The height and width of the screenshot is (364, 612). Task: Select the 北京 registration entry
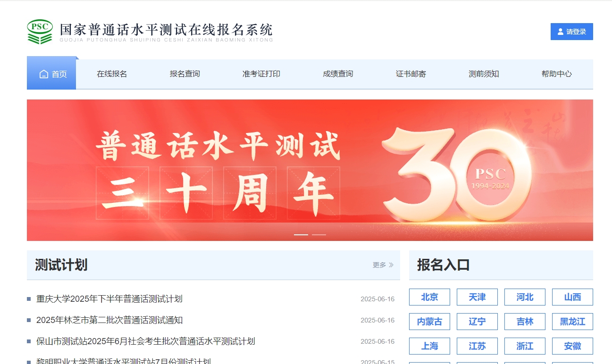pos(429,297)
